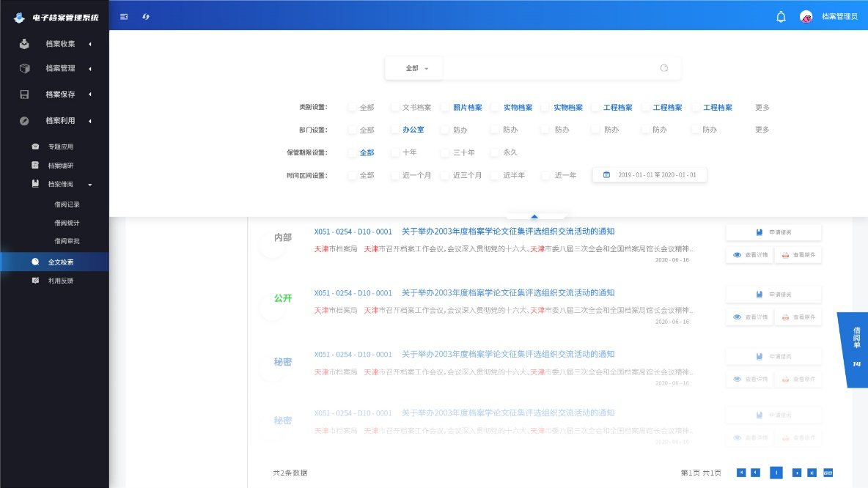This screenshot has width=868, height=488.
Task: Click the notification bell icon
Action: (781, 16)
